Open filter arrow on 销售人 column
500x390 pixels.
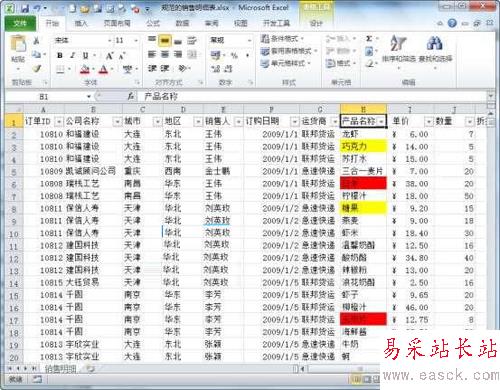pyautogui.click(x=238, y=122)
